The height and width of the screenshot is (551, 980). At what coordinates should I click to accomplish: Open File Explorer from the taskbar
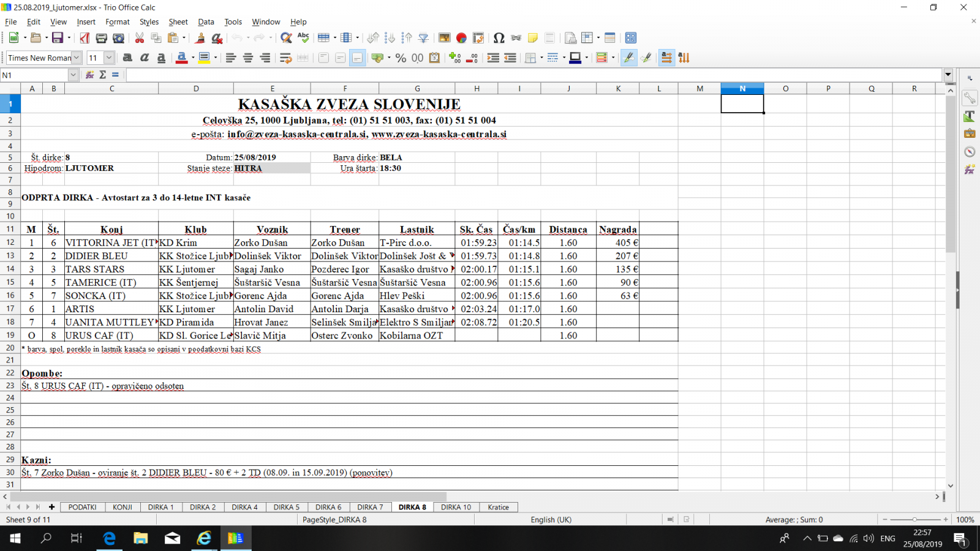[x=141, y=538]
